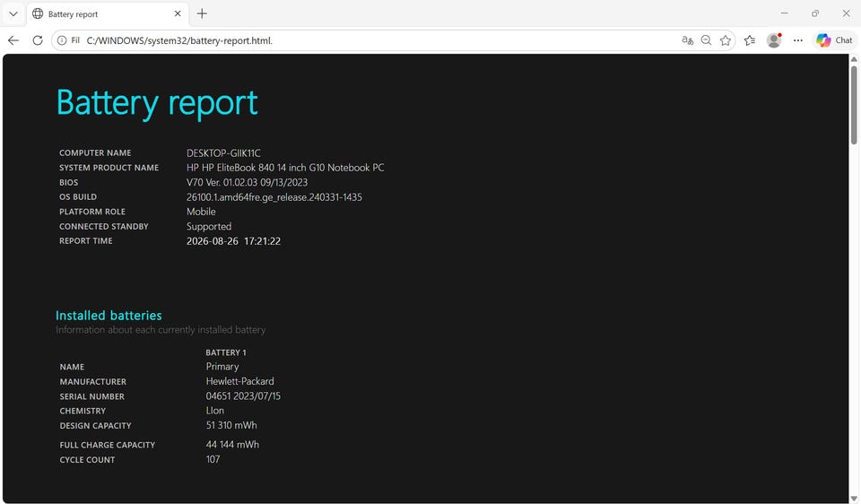Click the Battery report heading

(157, 102)
